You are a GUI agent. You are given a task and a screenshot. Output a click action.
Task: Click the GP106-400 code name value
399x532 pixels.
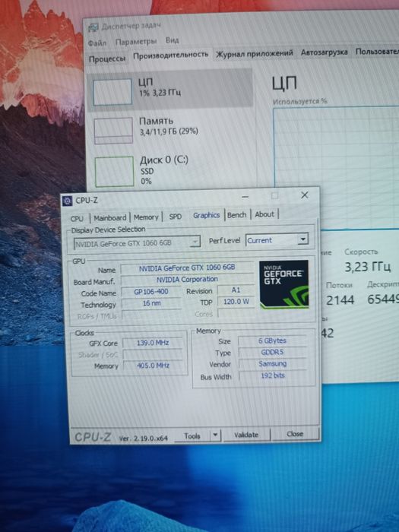tap(151, 292)
